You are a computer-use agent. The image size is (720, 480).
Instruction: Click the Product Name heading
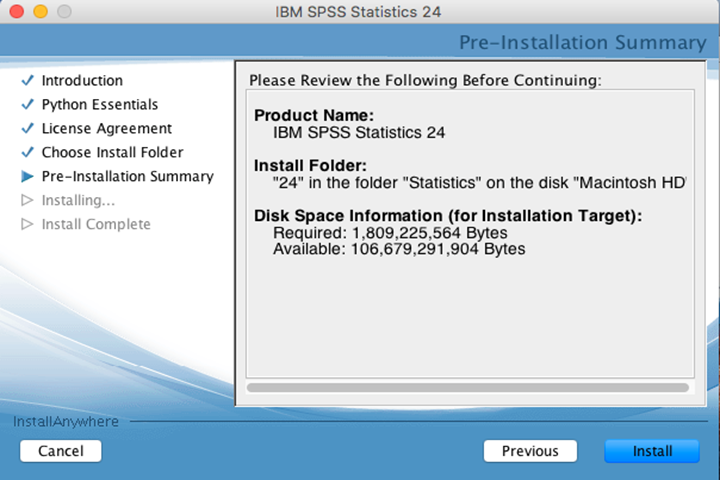click(314, 115)
